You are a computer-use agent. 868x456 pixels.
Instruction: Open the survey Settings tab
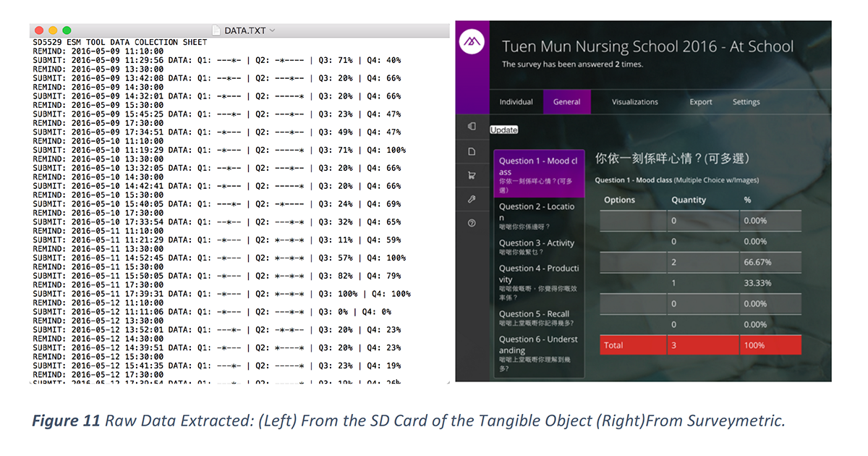pyautogui.click(x=746, y=102)
